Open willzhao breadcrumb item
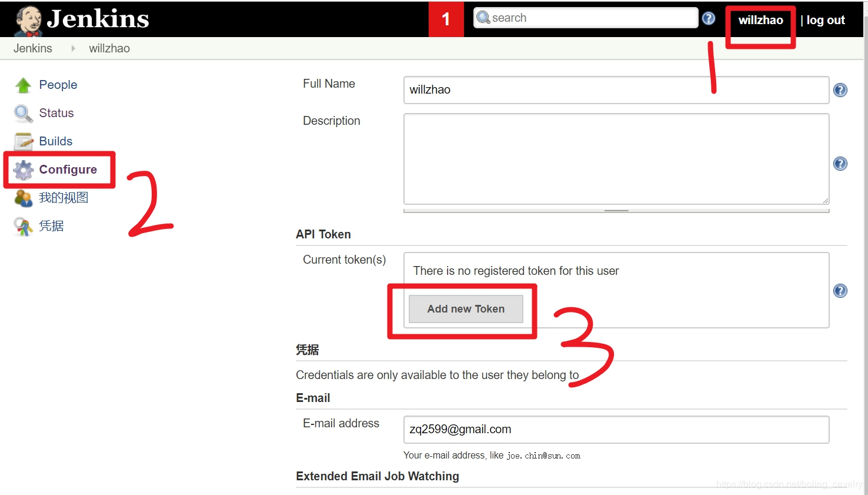Screen dimensions: 868x495 [109, 48]
